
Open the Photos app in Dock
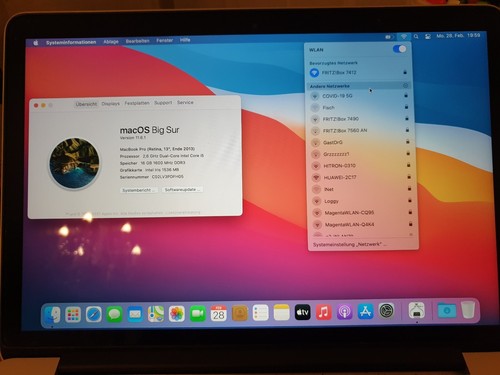point(177,314)
